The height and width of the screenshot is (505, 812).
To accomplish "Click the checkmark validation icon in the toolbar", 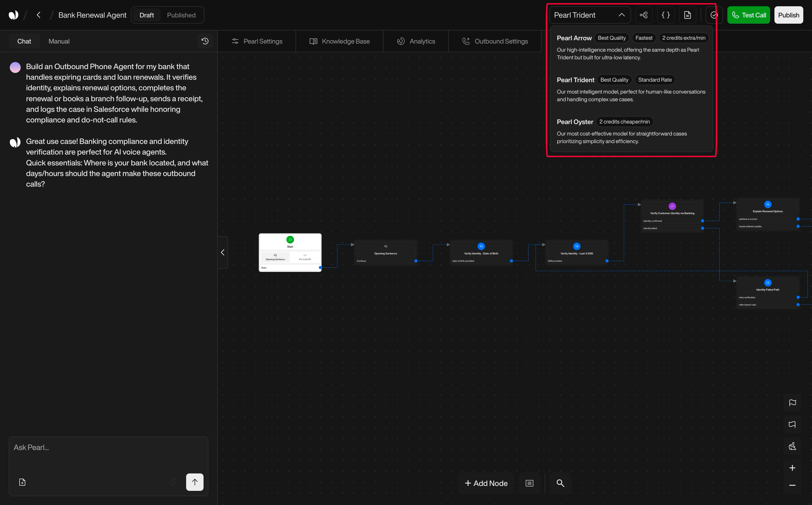I will (x=713, y=15).
